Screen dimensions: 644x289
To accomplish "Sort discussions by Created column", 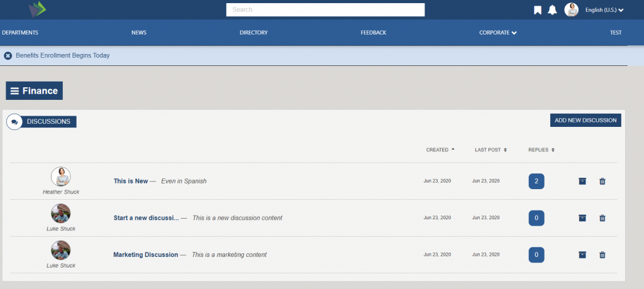I will coord(440,150).
